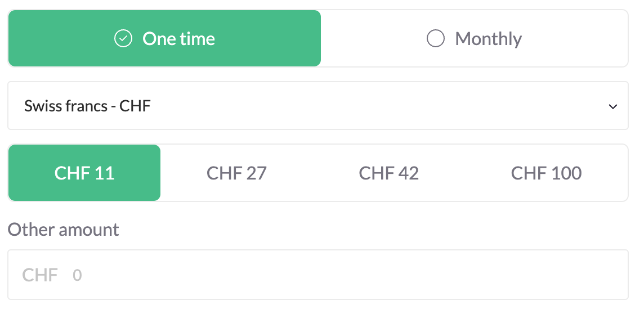This screenshot has width=644, height=314.
Task: Click the empty circle icon beside Monthly
Action: [435, 39]
